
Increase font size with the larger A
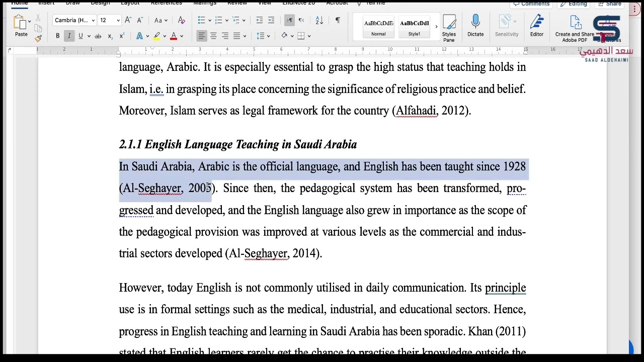(x=128, y=20)
